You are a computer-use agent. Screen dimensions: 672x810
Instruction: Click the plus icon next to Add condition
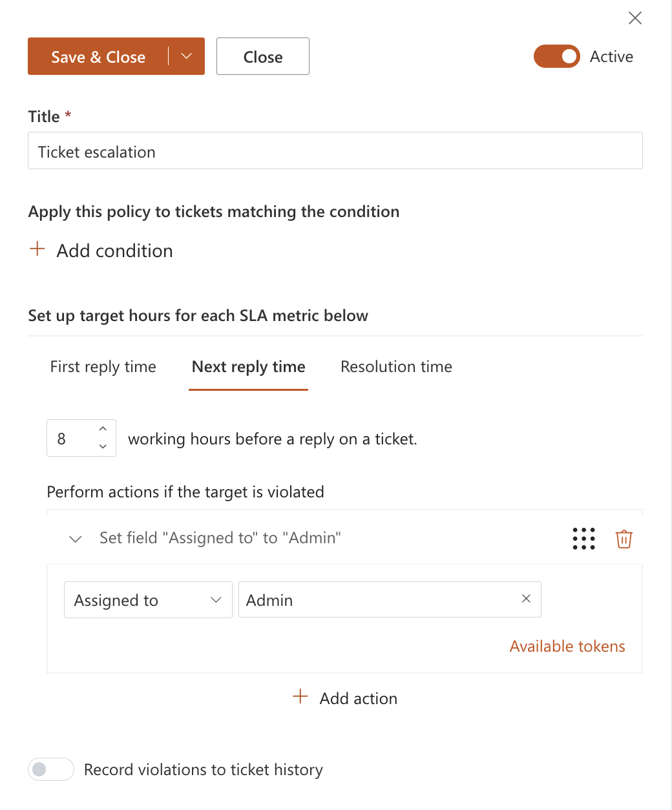coord(37,249)
